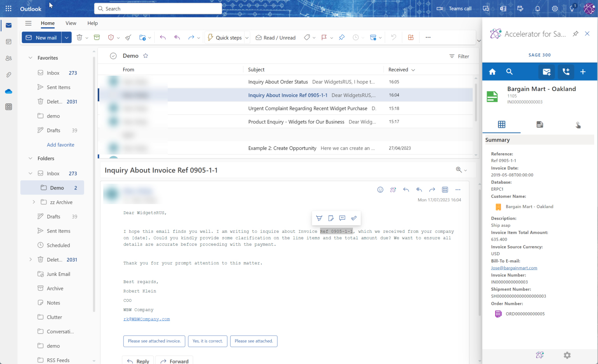The width and height of the screenshot is (598, 364).
Task: Toggle the navigation pane hamburger button
Action: point(28,23)
